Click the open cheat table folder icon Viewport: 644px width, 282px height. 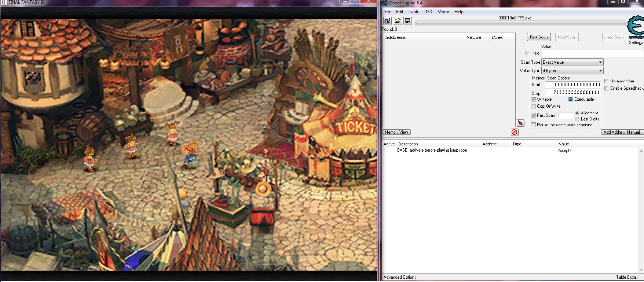point(398,21)
